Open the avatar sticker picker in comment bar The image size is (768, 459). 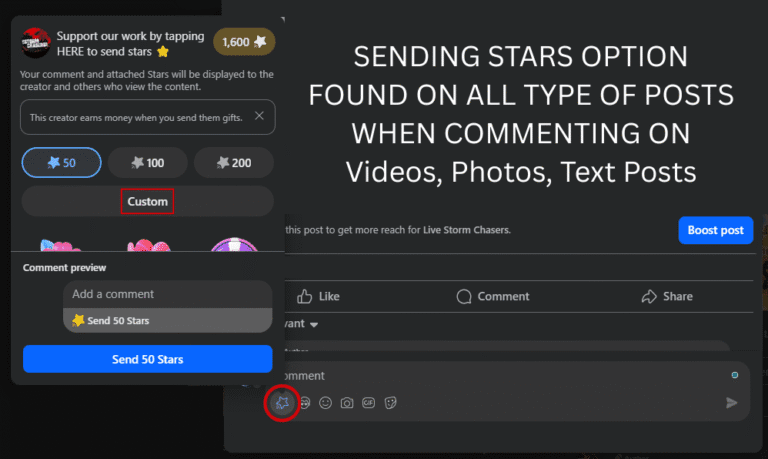click(304, 402)
